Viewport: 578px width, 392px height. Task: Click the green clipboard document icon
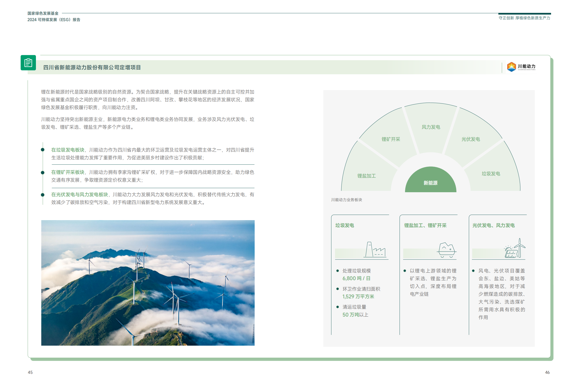click(28, 63)
